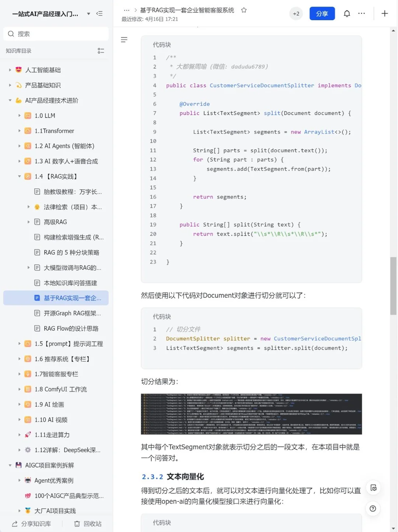Jump to 2.3.2 文本向量化 heading

173,476
